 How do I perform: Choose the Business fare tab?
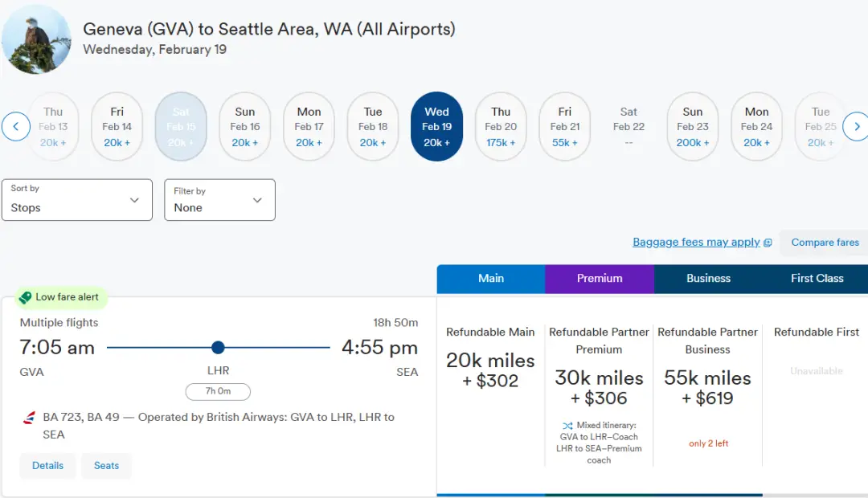[x=708, y=279]
